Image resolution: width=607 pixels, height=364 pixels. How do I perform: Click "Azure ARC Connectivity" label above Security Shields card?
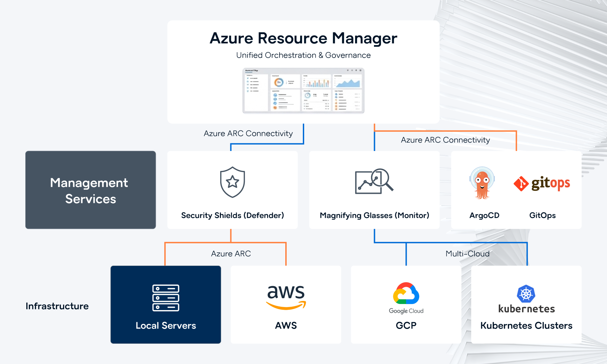(248, 133)
